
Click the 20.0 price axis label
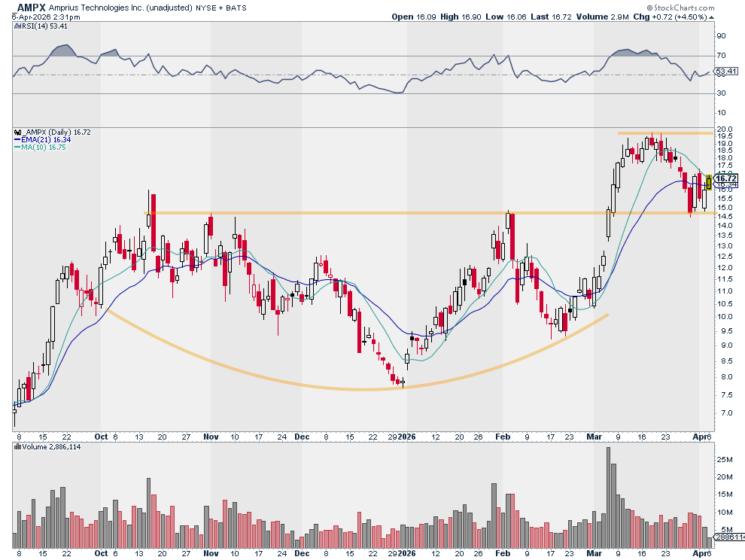coord(724,129)
